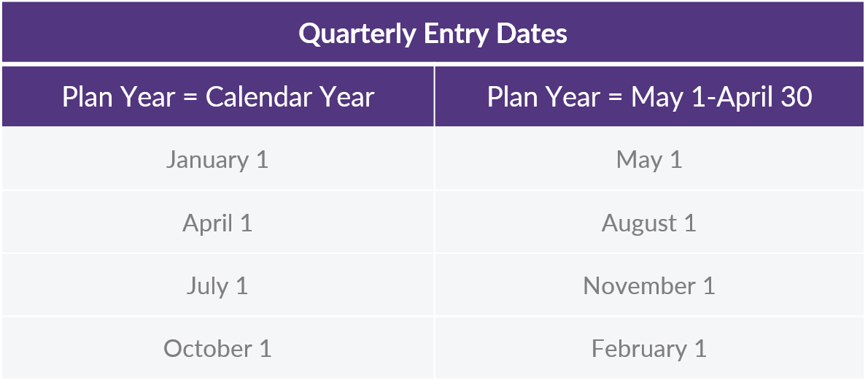Click the word Quarterly in the title
Viewport: 868px width, 381px height.
tap(357, 34)
